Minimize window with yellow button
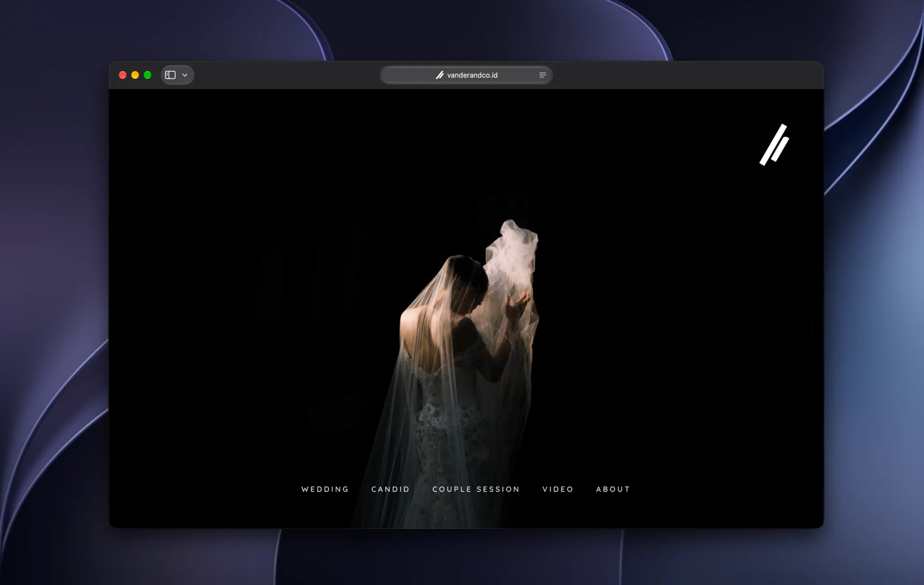Viewport: 924px width, 585px height. click(x=135, y=75)
